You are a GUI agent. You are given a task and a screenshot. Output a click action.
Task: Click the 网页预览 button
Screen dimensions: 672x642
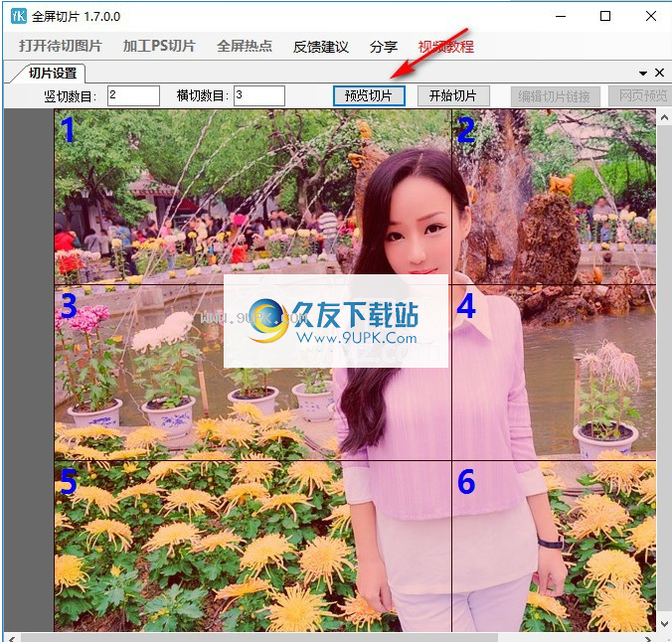click(643, 95)
